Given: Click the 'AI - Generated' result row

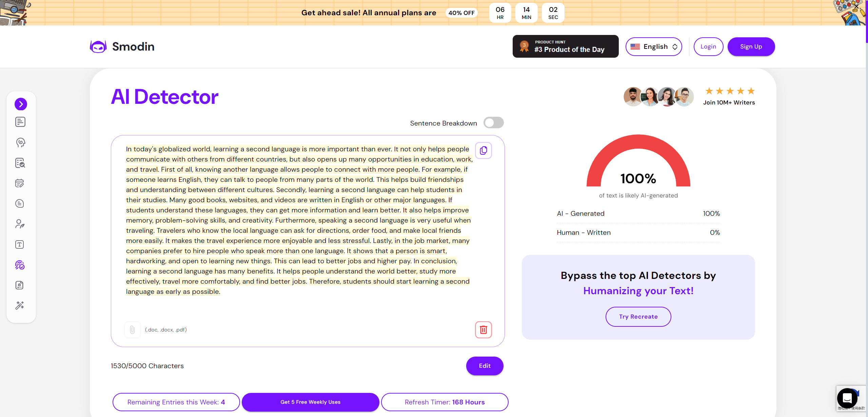Looking at the screenshot, I should pos(638,213).
